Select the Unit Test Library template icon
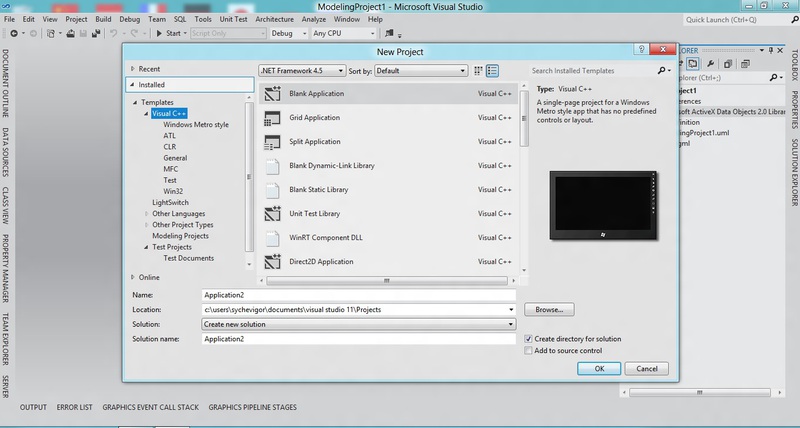This screenshot has width=800, height=428. click(x=273, y=214)
